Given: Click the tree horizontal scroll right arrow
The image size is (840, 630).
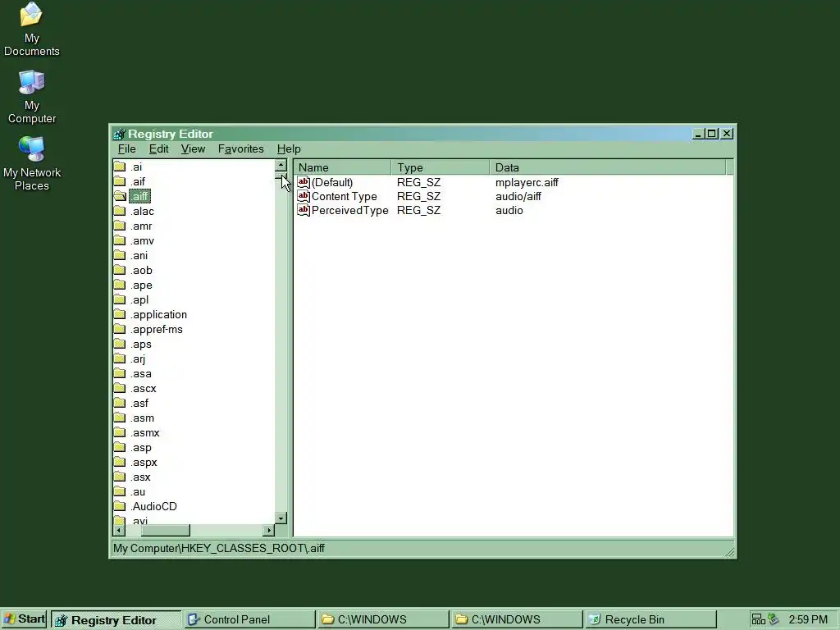Looking at the screenshot, I should 268,531.
